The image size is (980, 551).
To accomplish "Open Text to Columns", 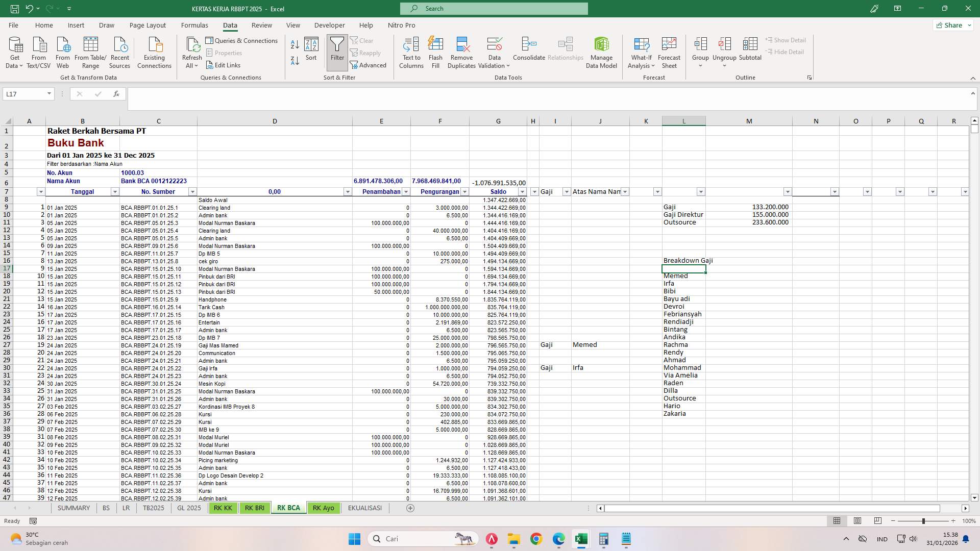I will point(411,53).
